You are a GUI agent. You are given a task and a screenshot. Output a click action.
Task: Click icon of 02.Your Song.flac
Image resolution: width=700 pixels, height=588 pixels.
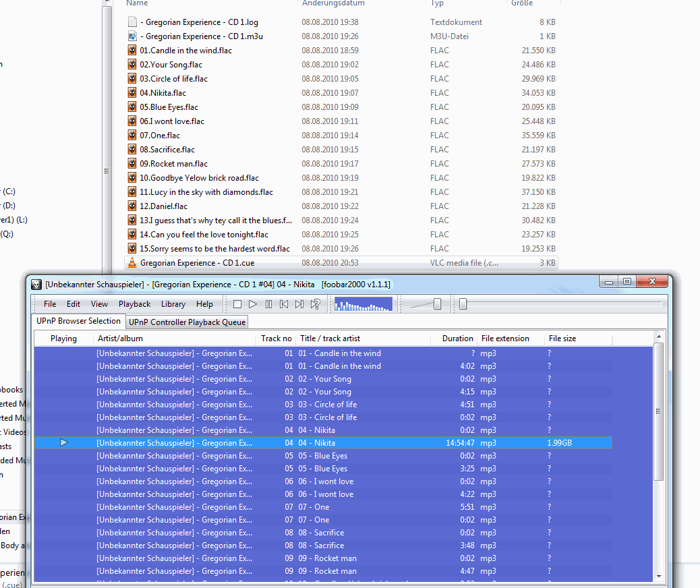[132, 64]
